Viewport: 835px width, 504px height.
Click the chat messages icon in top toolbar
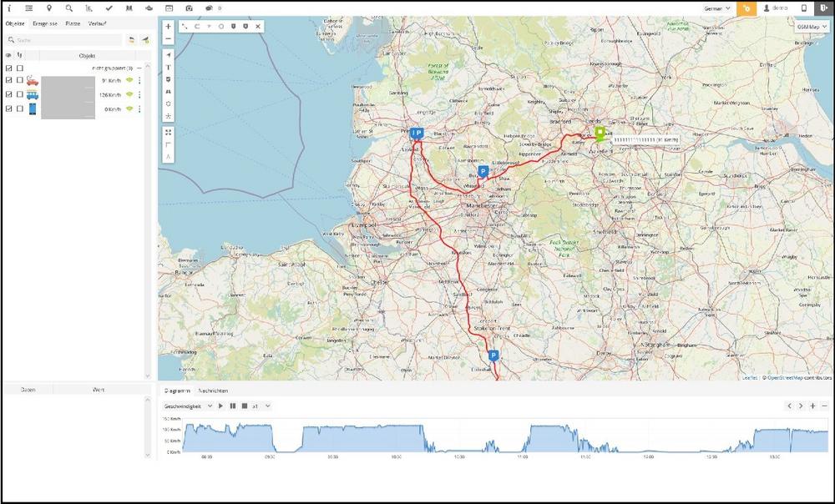tap(209, 8)
